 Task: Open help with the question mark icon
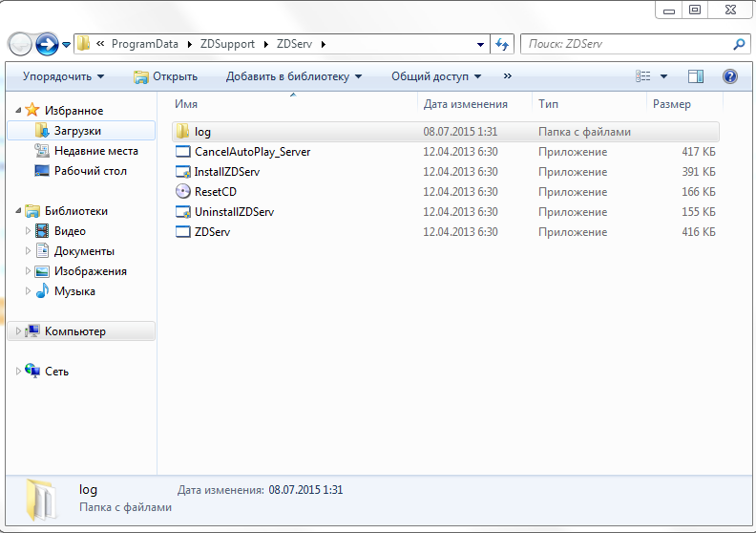coord(730,76)
